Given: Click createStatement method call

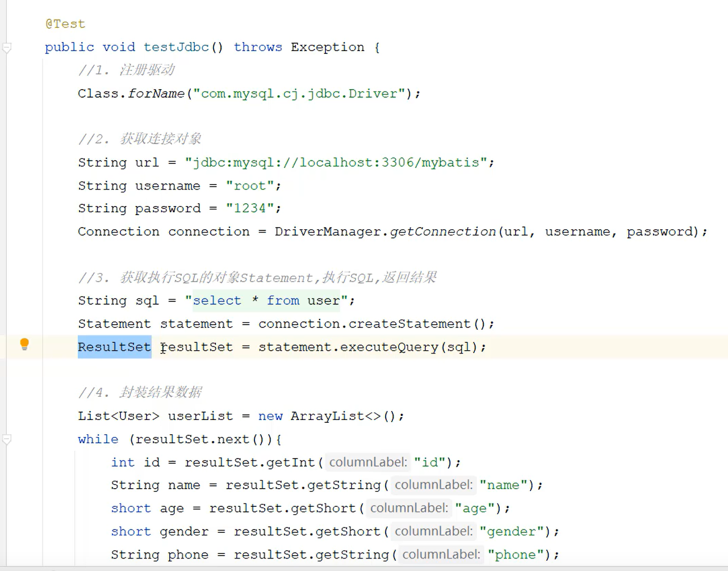Looking at the screenshot, I should (409, 324).
